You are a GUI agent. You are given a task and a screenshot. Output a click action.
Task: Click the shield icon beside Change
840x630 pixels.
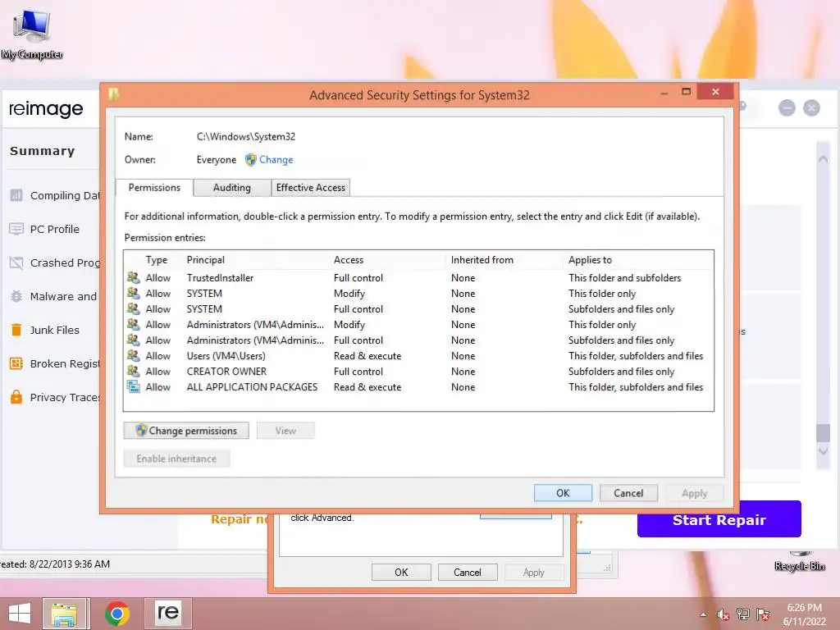point(251,160)
